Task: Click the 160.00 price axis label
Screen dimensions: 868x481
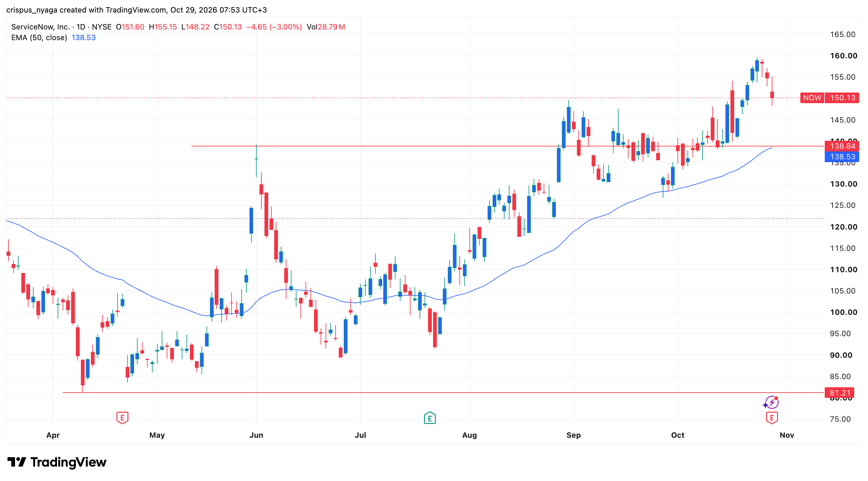Action: coord(844,55)
